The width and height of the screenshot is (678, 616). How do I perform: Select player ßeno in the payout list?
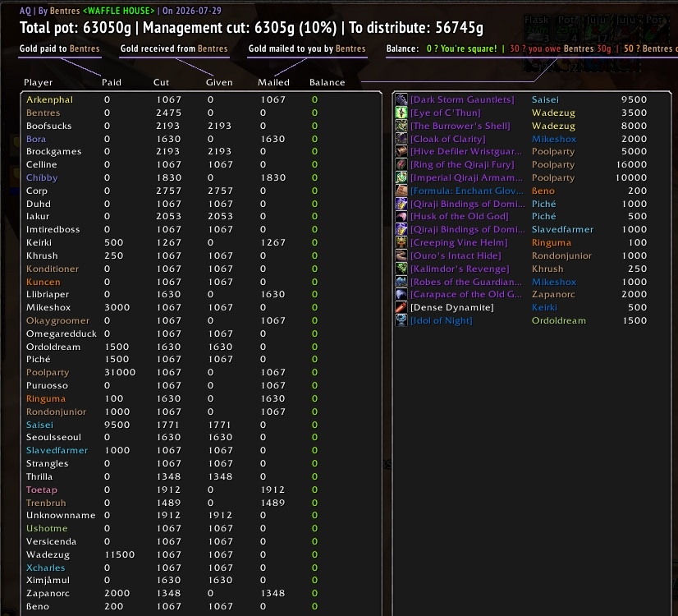point(37,606)
